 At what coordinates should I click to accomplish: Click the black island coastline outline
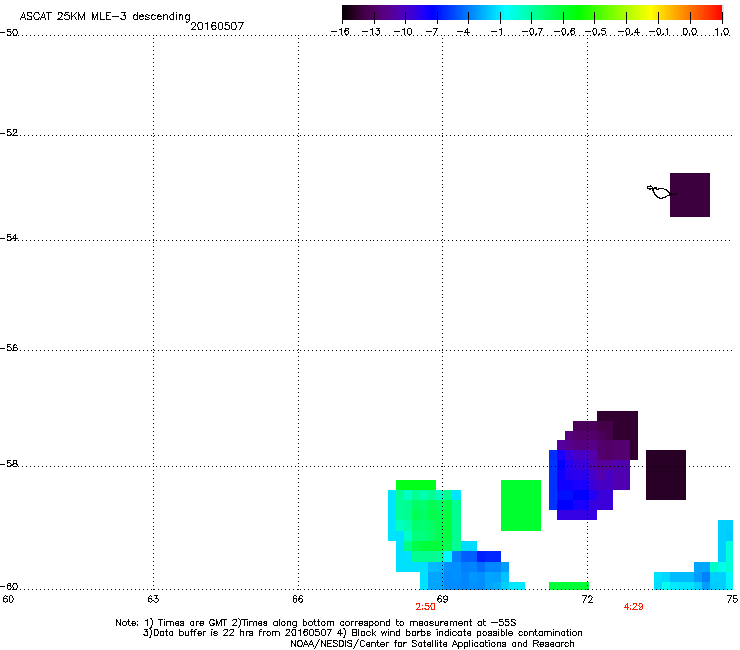point(661,192)
